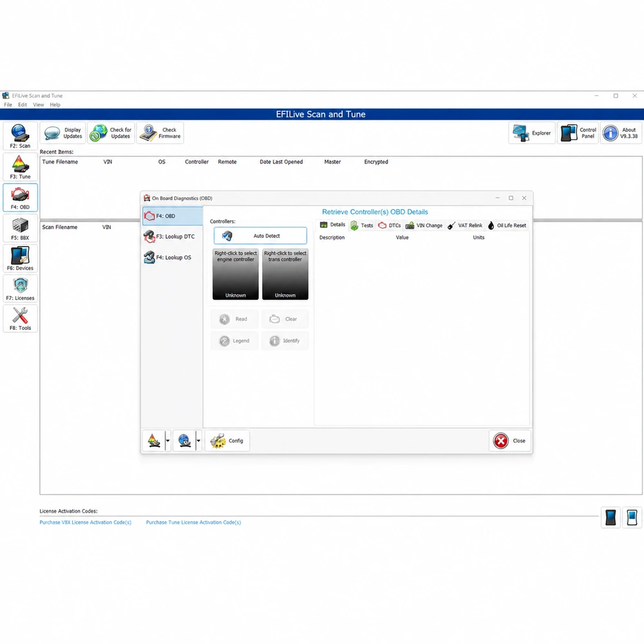644x644 pixels.
Task: Click the tune icon in OBD footer
Action: (154, 440)
